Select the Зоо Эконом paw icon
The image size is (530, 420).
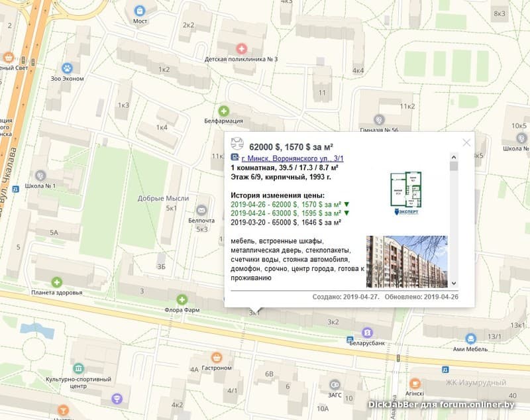click(68, 68)
